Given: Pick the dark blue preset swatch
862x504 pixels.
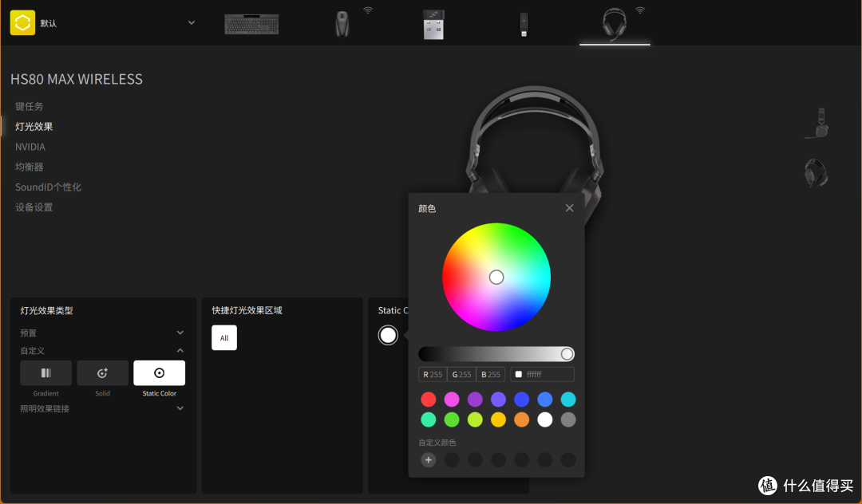Looking at the screenshot, I should point(522,400).
